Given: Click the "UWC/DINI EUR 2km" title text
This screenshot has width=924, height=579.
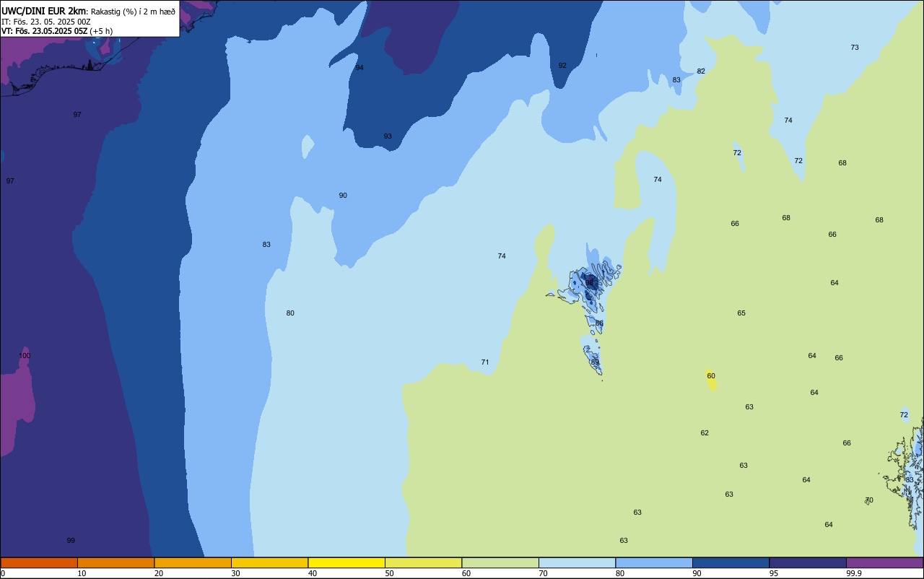Looking at the screenshot, I should point(44,11).
